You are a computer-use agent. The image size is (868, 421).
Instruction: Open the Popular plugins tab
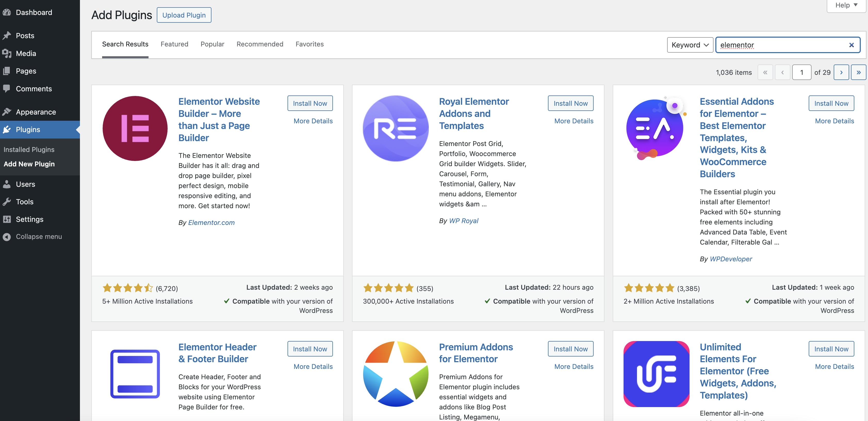pyautogui.click(x=212, y=44)
